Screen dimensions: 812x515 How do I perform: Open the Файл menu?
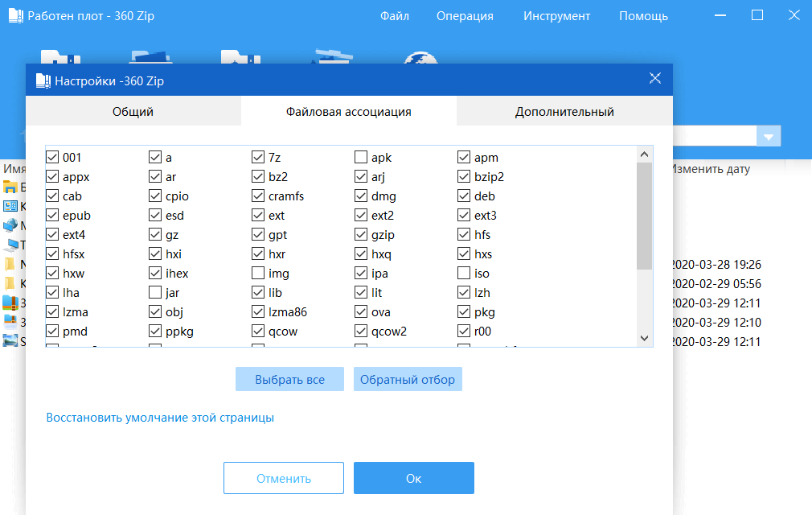(395, 16)
